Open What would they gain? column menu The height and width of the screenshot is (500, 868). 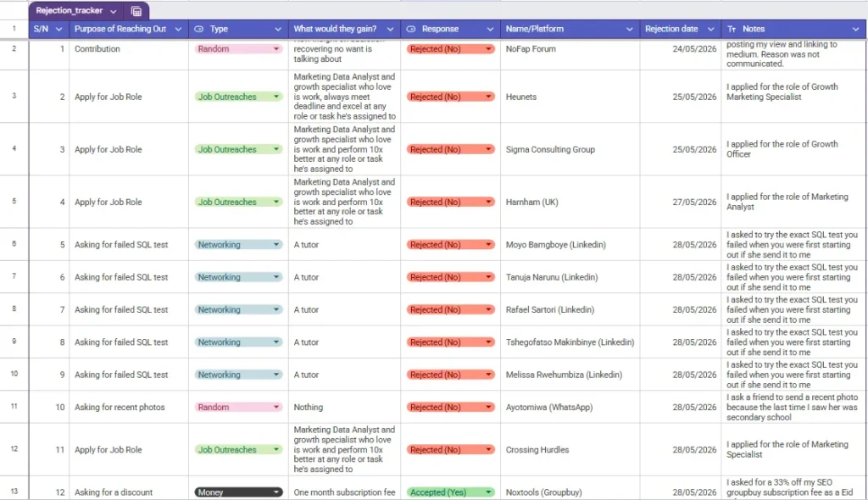[390, 29]
